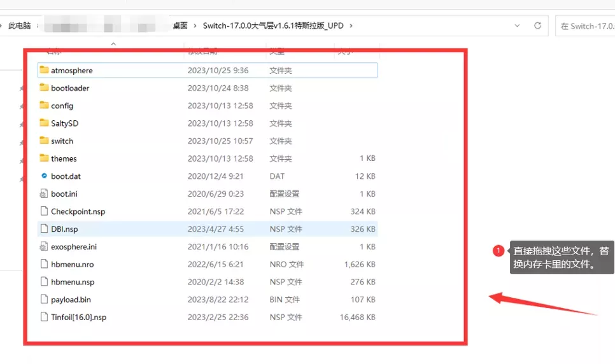The height and width of the screenshot is (364, 615).
Task: Expand the chevron after 此电脑 breadcrumb
Action: click(x=38, y=26)
